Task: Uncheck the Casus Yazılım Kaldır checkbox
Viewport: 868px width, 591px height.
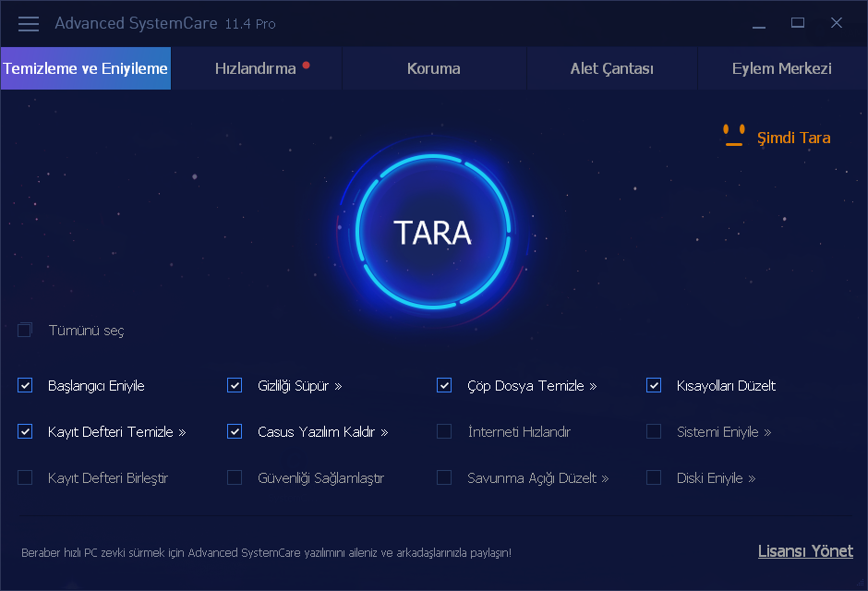Action: pyautogui.click(x=235, y=431)
